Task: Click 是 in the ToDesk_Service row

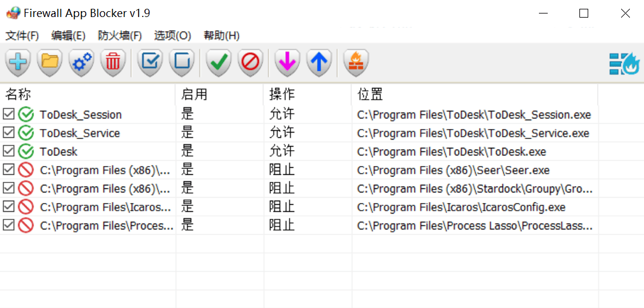Action: pos(187,133)
